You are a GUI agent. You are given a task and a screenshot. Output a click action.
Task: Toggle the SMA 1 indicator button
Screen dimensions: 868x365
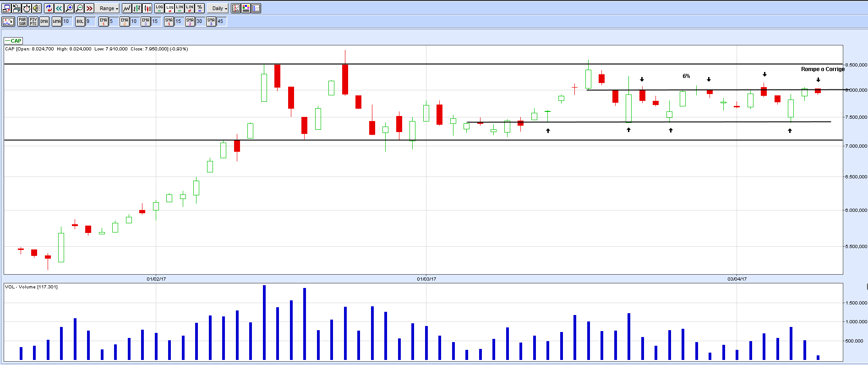169,21
